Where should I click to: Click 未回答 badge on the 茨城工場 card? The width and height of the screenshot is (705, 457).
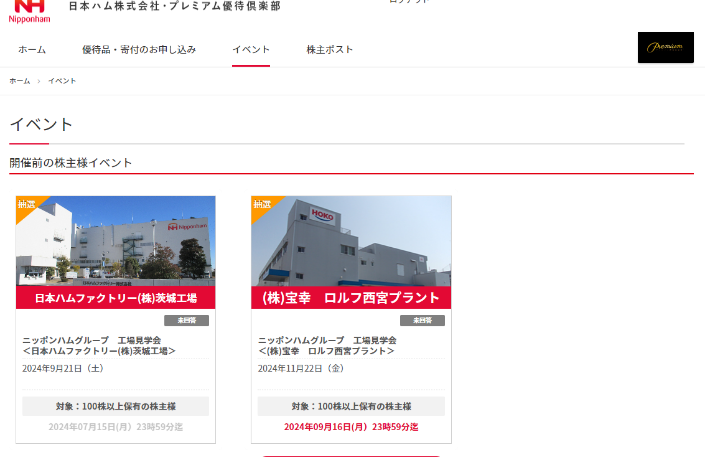[186, 321]
